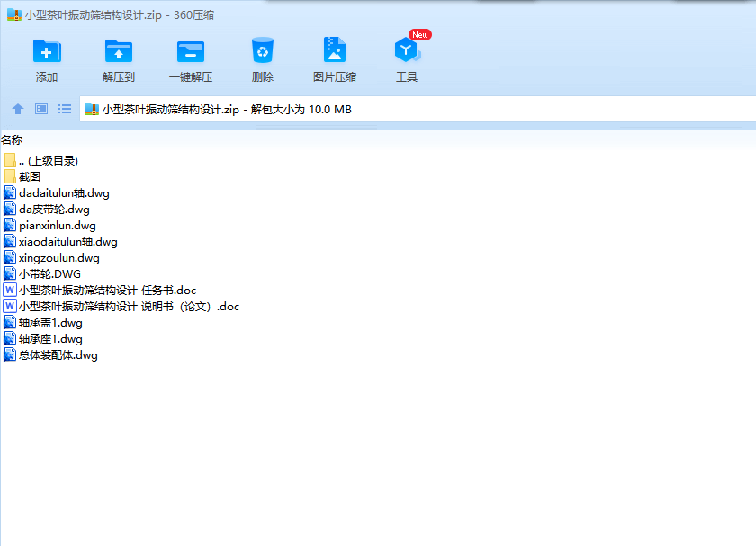The width and height of the screenshot is (756, 546).
Task: Go up one level with arrow icon
Action: pyautogui.click(x=18, y=109)
